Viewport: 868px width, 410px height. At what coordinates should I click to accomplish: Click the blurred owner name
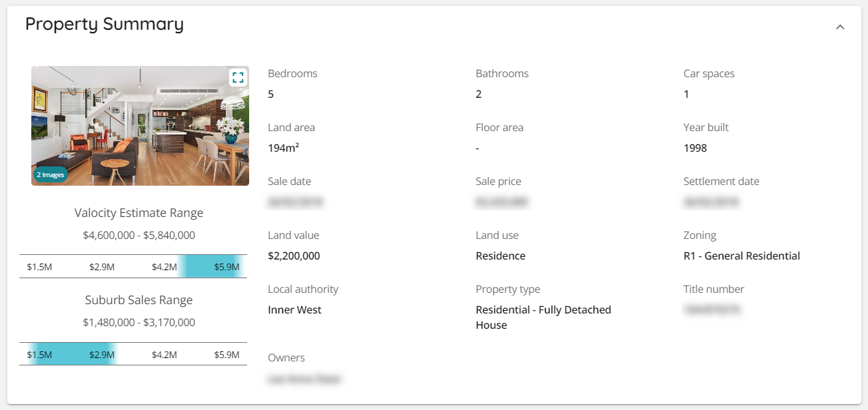tap(304, 379)
